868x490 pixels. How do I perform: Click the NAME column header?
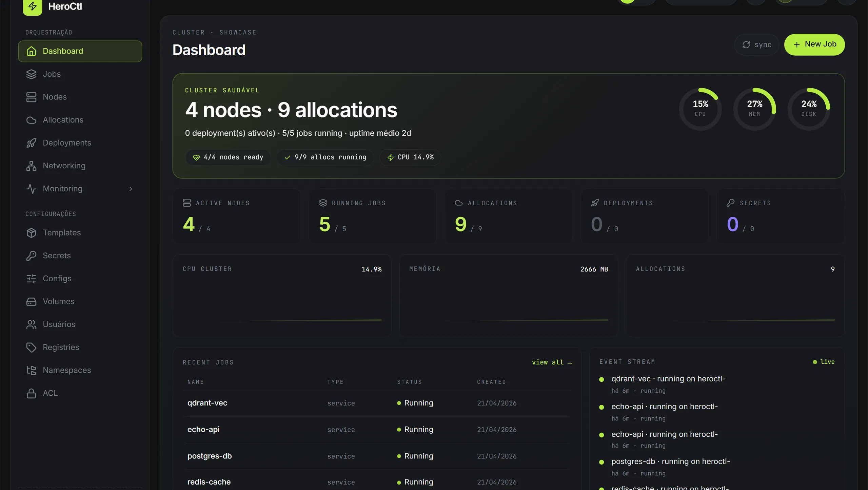196,382
